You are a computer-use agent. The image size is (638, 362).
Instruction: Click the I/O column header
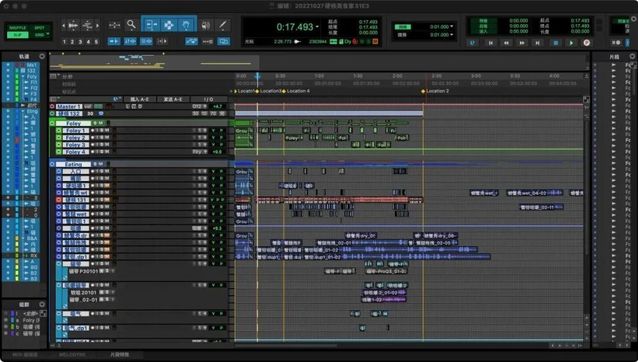[208, 99]
